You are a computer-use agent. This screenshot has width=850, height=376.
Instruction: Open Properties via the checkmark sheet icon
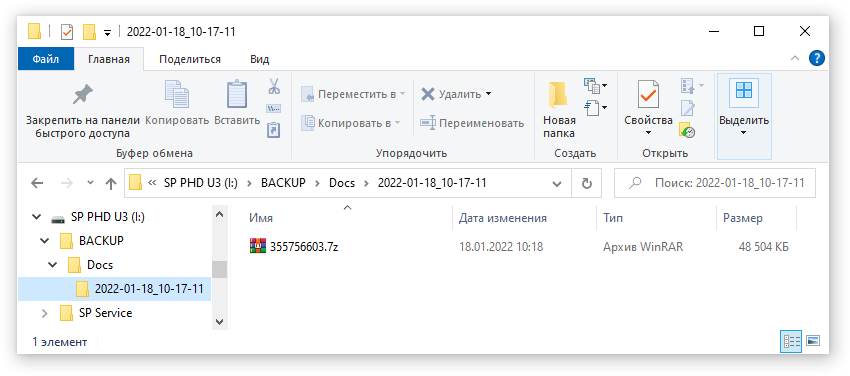tap(647, 95)
